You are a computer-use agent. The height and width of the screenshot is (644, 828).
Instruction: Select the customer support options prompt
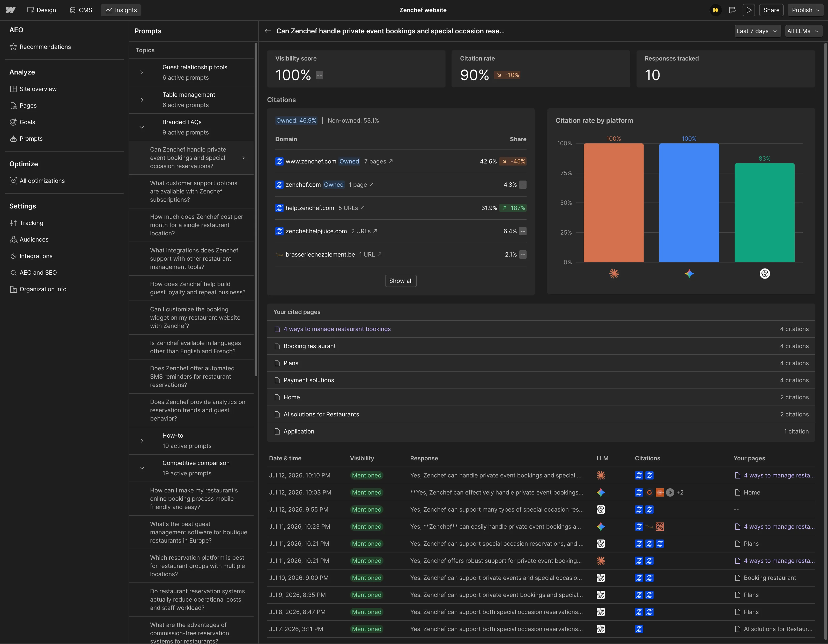(x=192, y=191)
